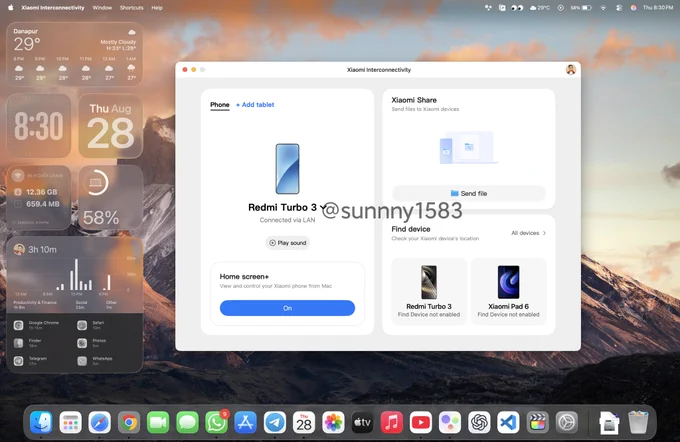This screenshot has width=680, height=442.
Task: Click the battery 58% indicator in menu bar
Action: pyautogui.click(x=581, y=8)
